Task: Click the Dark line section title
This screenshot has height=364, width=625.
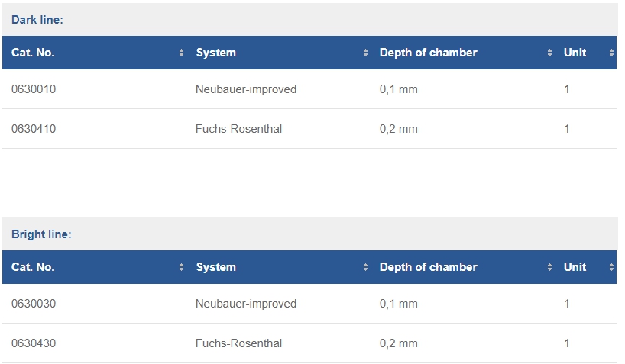Action: [x=37, y=20]
